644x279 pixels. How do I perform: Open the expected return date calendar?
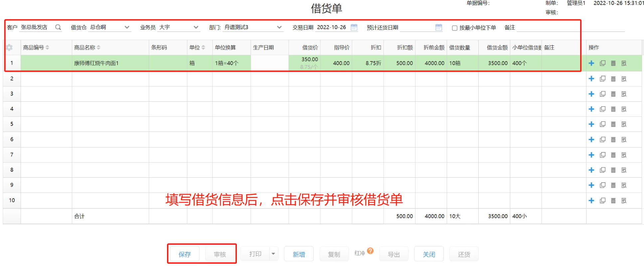(x=438, y=27)
